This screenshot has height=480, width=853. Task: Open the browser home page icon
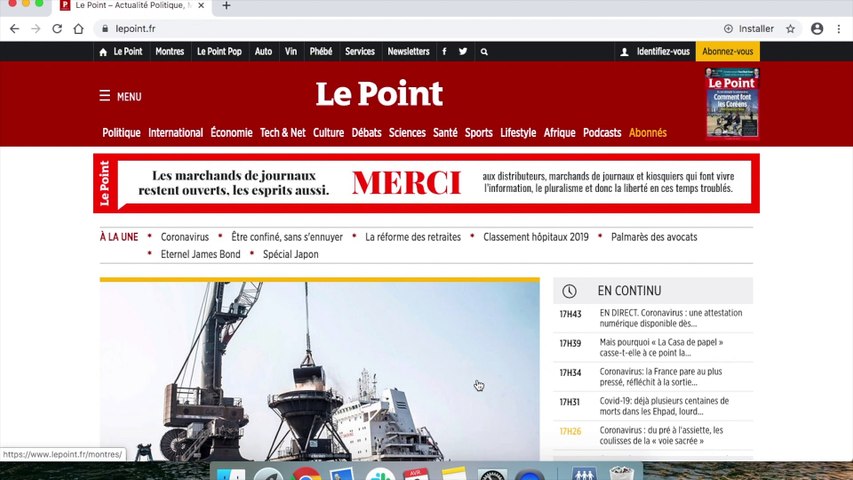pos(78,29)
